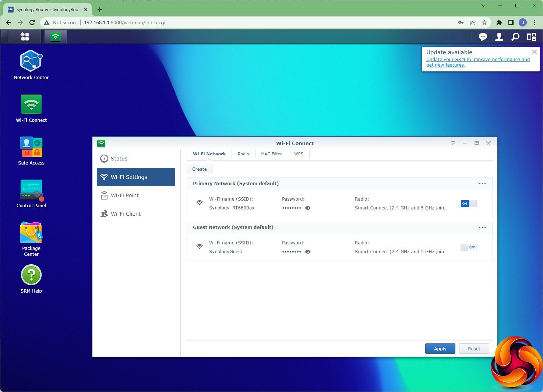Open browser extensions puzzle icon
Screen dimensions: 543x392
499,22
